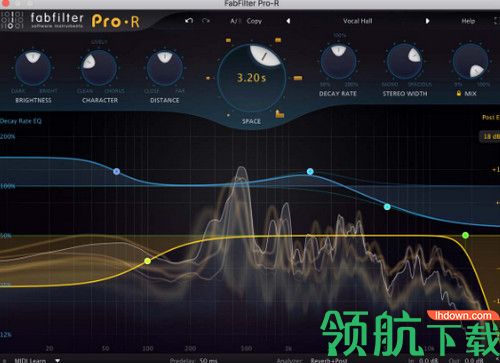Screen dimensions: 500x363
Task: Click the Predelay 50 ms value
Action: coord(208,360)
